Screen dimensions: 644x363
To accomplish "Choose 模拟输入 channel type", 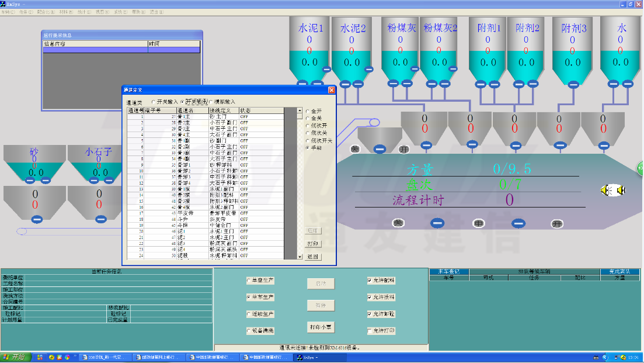I will point(211,102).
